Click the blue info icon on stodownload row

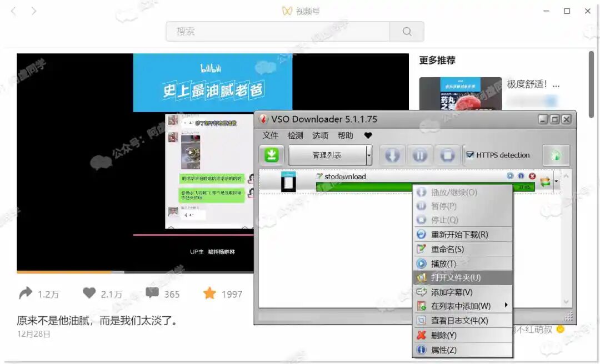[x=521, y=175]
